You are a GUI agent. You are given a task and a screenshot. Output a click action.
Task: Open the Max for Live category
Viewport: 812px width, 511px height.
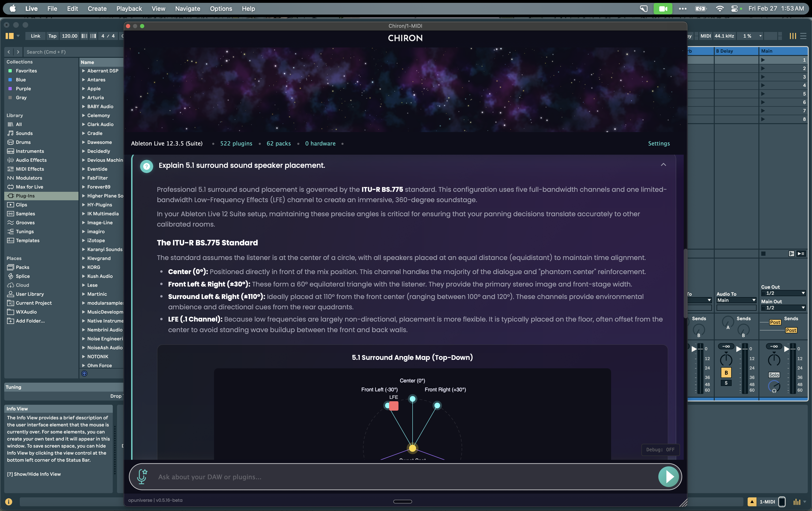coord(29,187)
